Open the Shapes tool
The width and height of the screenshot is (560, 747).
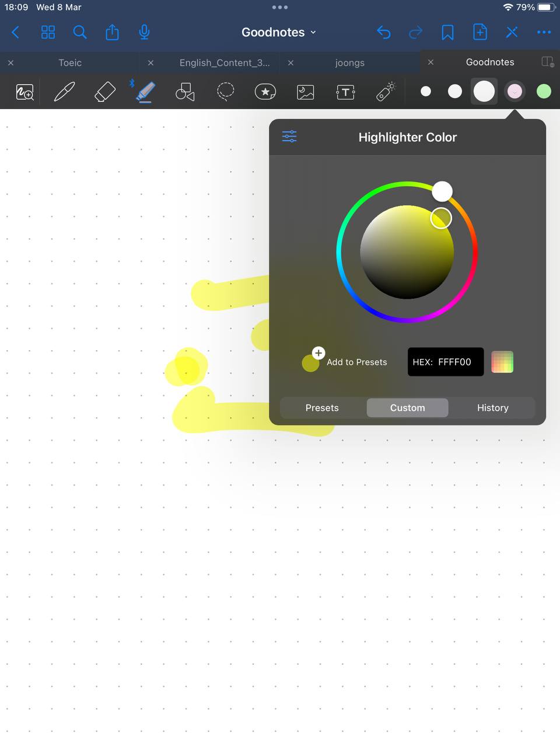185,92
